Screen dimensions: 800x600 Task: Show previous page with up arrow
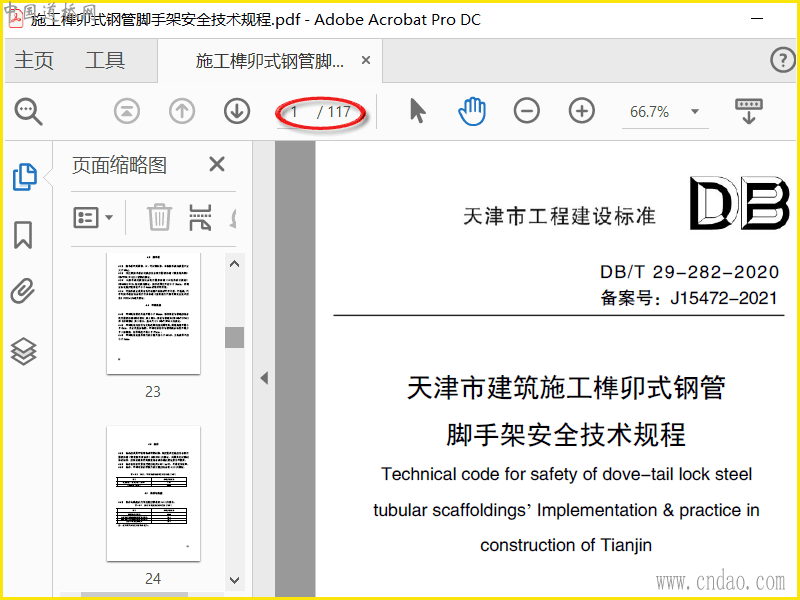pos(182,111)
